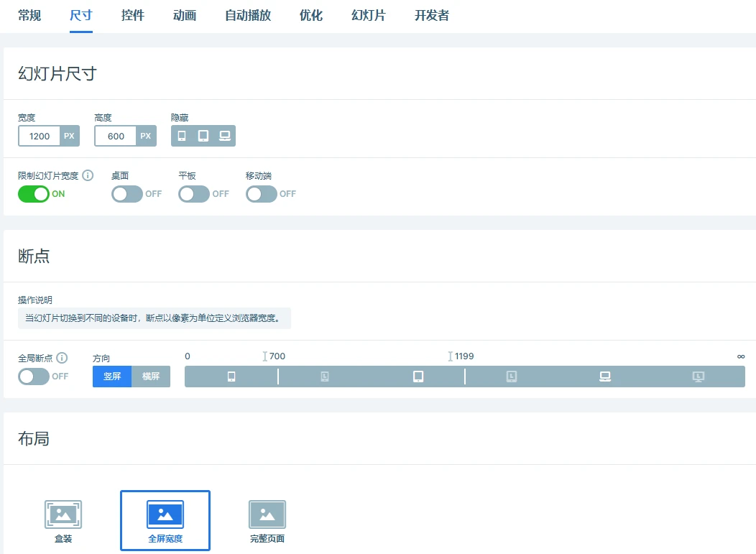Screen dimensions: 756x554
Task: Disable the 限制幻灯片宽度 switch
Action: coord(34,194)
